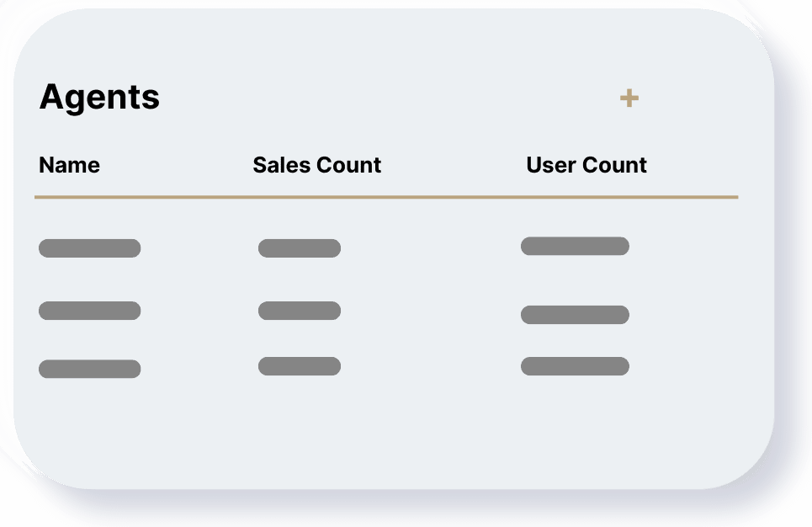
Task: Toggle sorting on the Name column
Action: (x=69, y=165)
